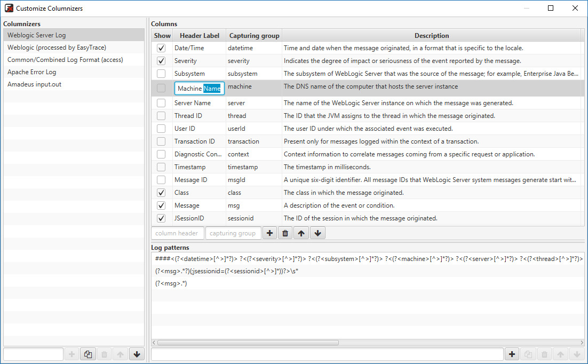The image size is (588, 364).
Task: Toggle Show checkbox for Machine Name row
Action: (x=161, y=88)
